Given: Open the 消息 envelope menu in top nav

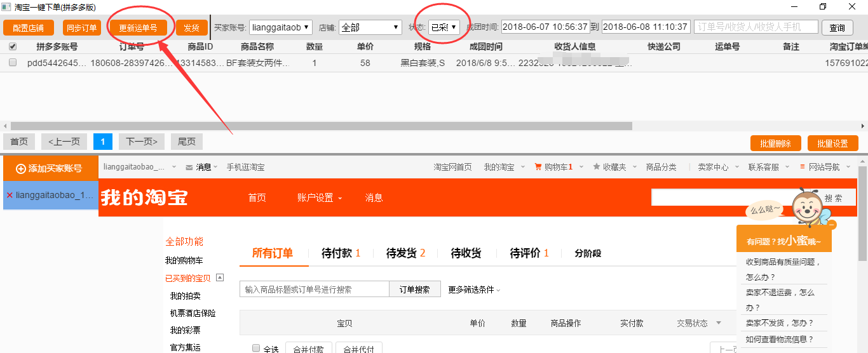Looking at the screenshot, I should 201,167.
